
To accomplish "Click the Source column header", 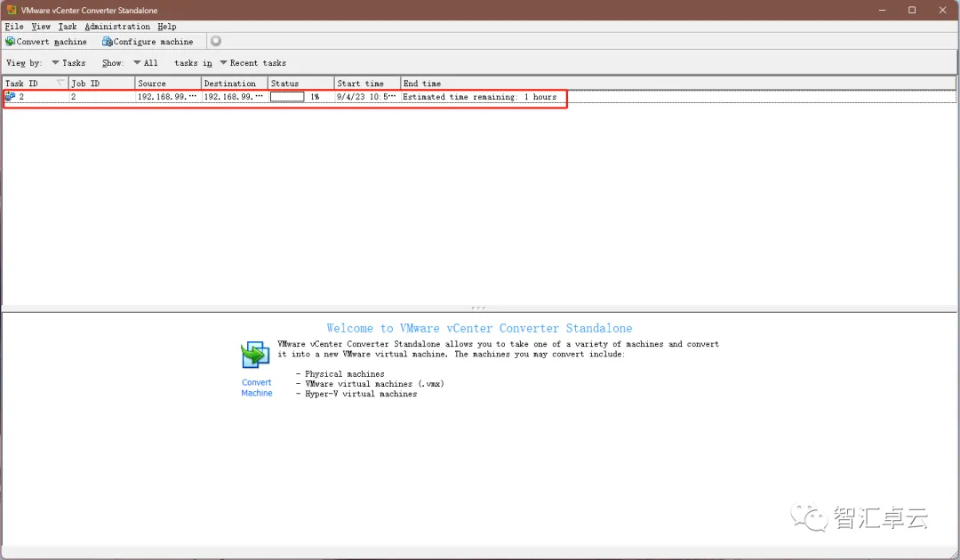I will point(168,84).
